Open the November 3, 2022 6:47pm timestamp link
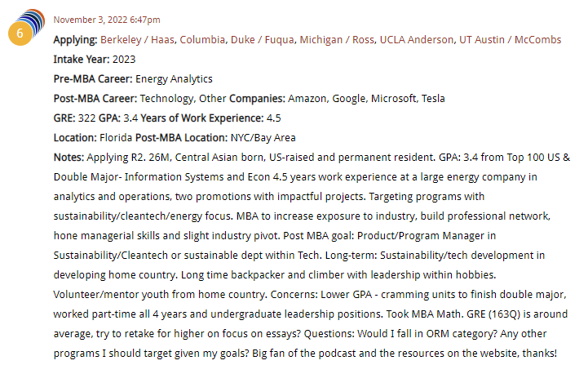This screenshot has height=365, width=588. coord(107,20)
